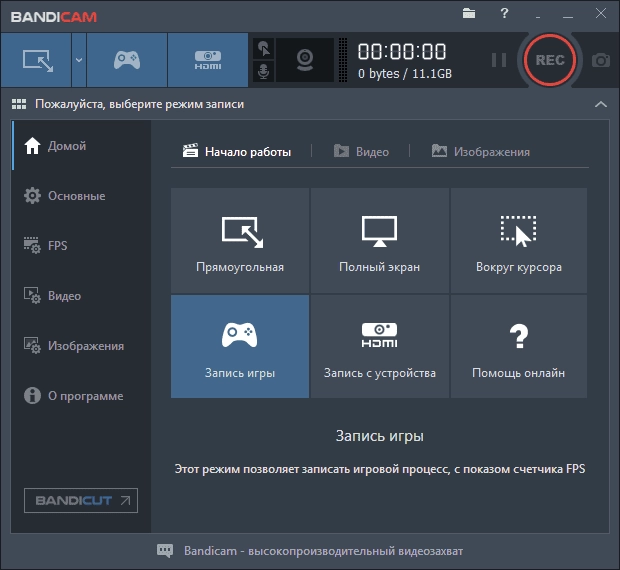Select rectangle screen recording mode in toolbar
620x570 pixels.
click(x=36, y=60)
